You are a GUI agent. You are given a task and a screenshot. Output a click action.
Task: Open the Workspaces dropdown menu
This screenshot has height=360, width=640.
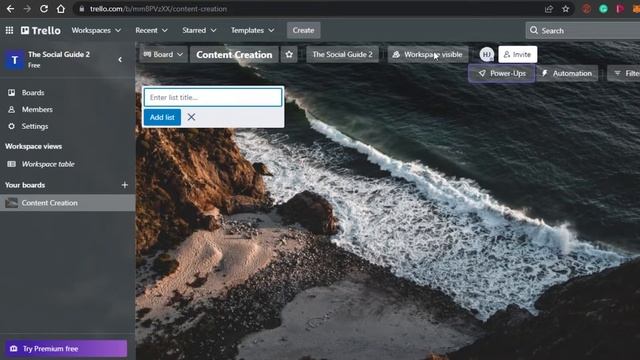pos(96,30)
